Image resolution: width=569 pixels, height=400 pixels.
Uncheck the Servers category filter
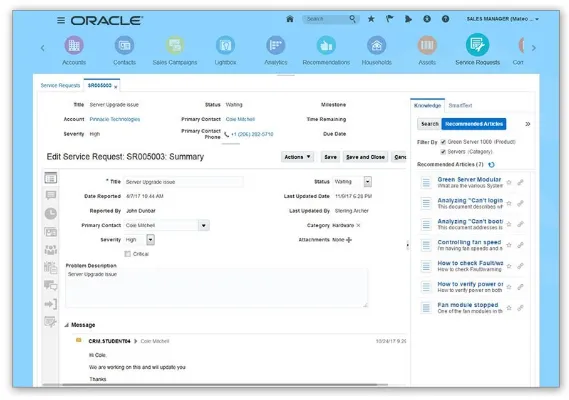point(443,152)
